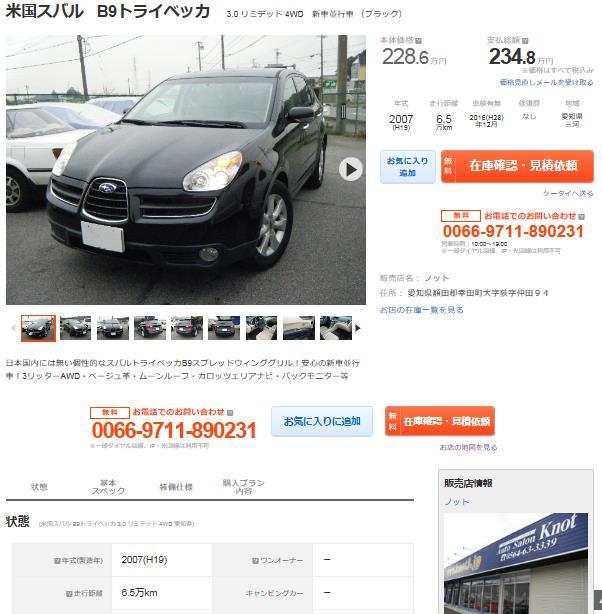The image size is (602, 614).
Task: Click the lower 在庫確認・見積依頼 button
Action: coord(439,421)
